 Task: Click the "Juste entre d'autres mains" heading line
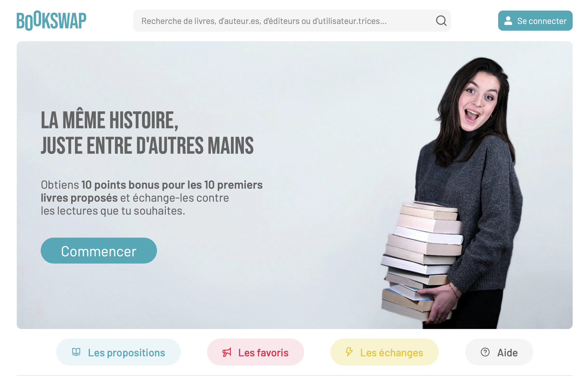point(147,146)
